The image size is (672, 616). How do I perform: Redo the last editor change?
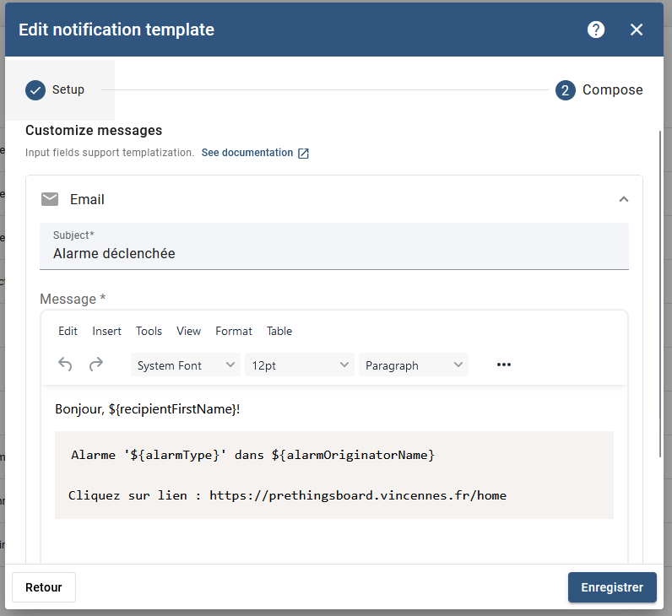pyautogui.click(x=96, y=365)
